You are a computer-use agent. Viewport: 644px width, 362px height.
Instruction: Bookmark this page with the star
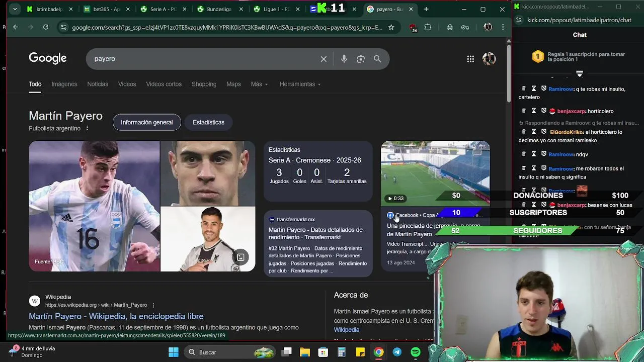click(391, 27)
